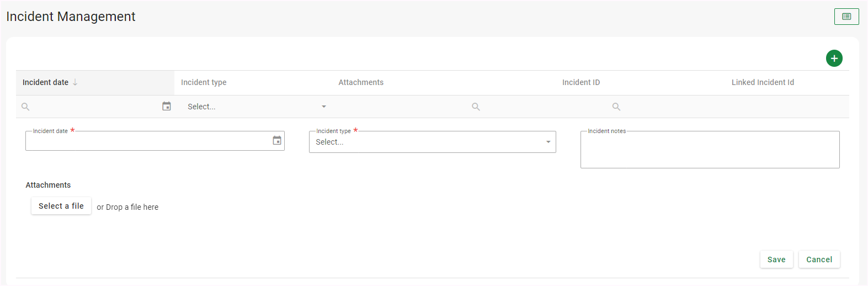This screenshot has width=868, height=286.
Task: Click search icon in Incident date filter
Action: 25,107
